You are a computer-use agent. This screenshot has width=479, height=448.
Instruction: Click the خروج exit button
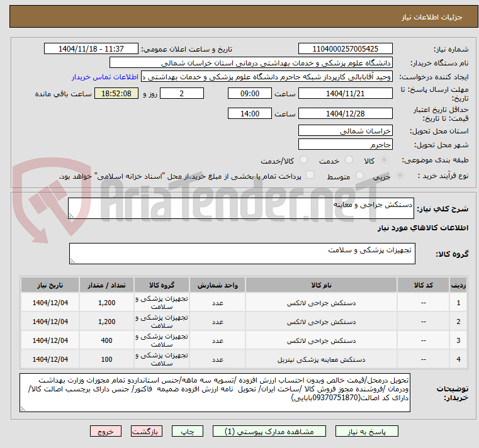106,432
